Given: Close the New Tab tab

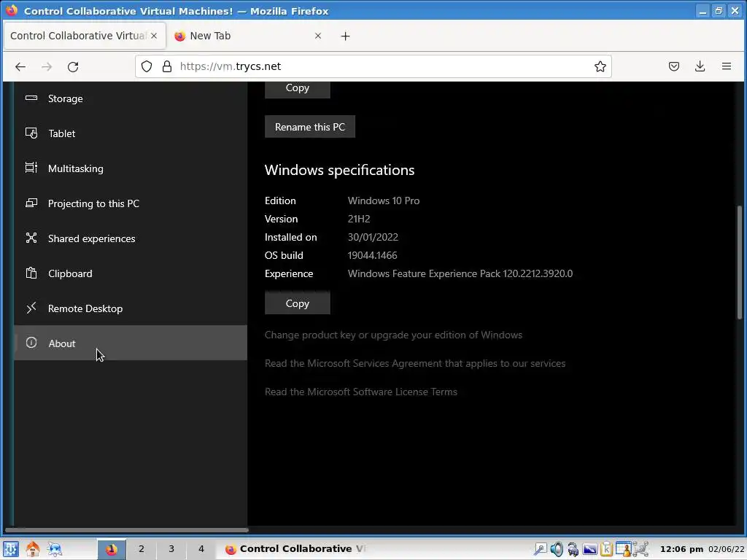Looking at the screenshot, I should click(318, 36).
